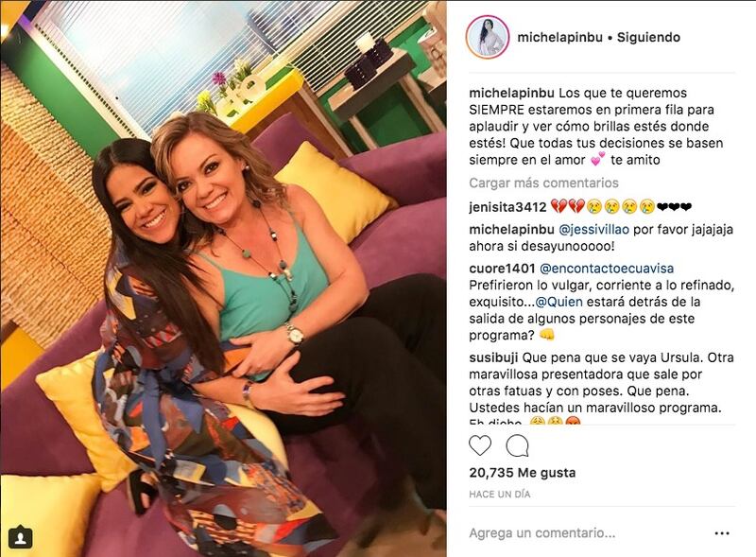Open jenisita3412 commenter profile
Viewport: 756px width, 557px height.
[507, 207]
